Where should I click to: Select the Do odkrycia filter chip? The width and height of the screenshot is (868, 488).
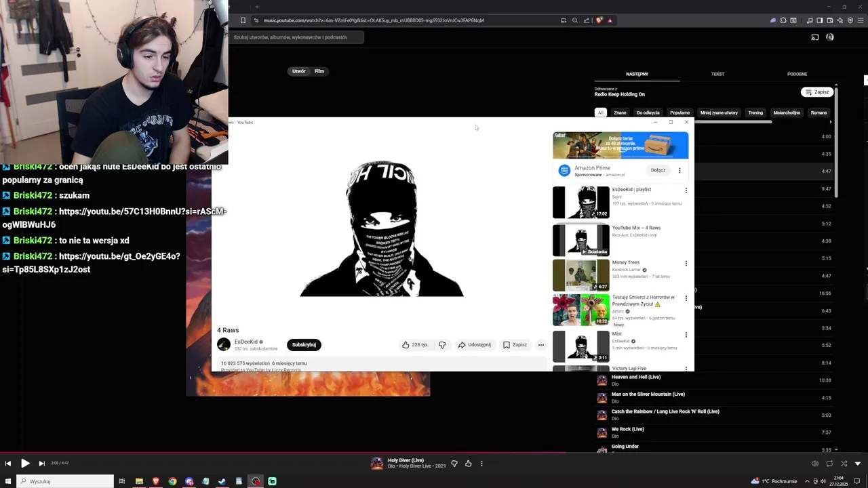[648, 113]
